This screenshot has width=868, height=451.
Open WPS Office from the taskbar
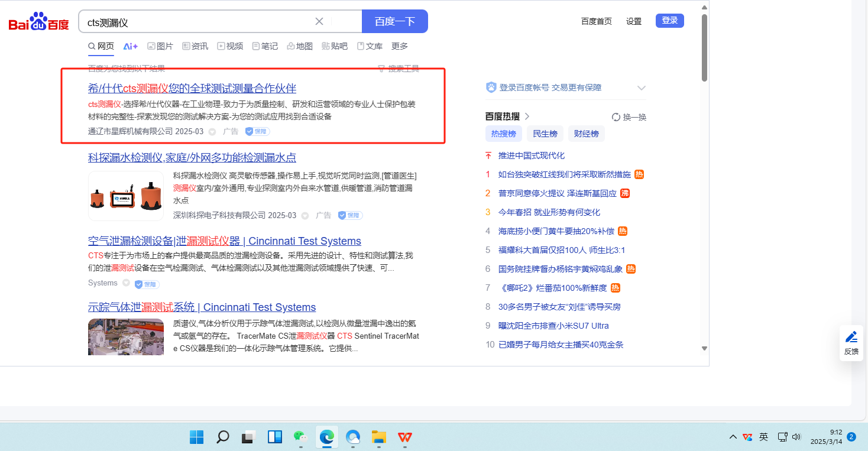pyautogui.click(x=405, y=437)
